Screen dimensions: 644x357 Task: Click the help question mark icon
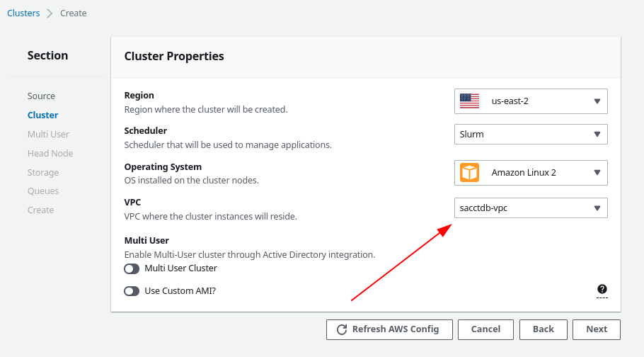(602, 289)
